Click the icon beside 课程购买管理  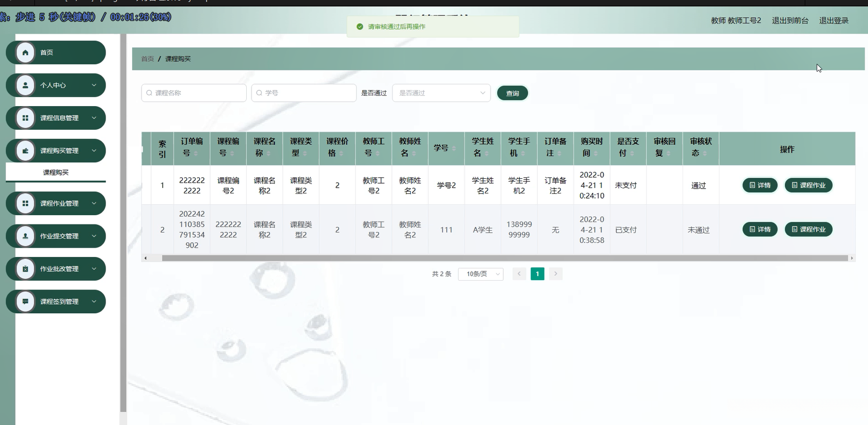(x=25, y=151)
